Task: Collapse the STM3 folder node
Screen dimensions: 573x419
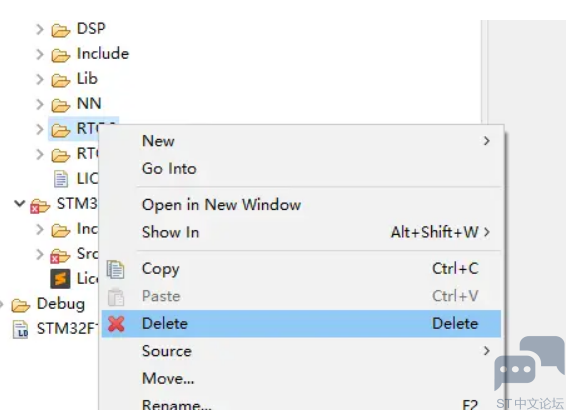Action: (x=19, y=203)
